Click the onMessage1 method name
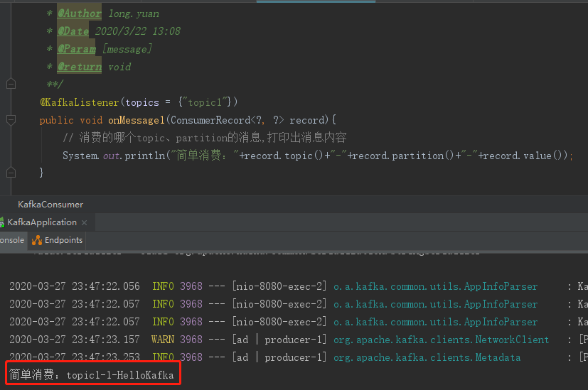Viewport: 588px width, 390px height. tap(137, 120)
